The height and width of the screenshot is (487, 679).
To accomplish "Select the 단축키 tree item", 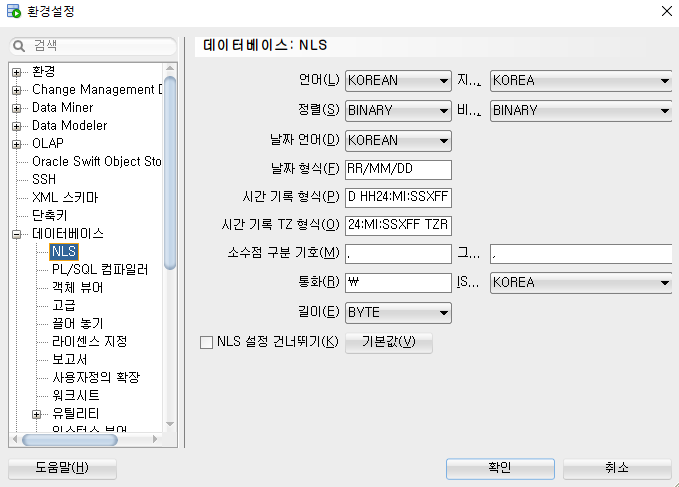I will [49, 215].
